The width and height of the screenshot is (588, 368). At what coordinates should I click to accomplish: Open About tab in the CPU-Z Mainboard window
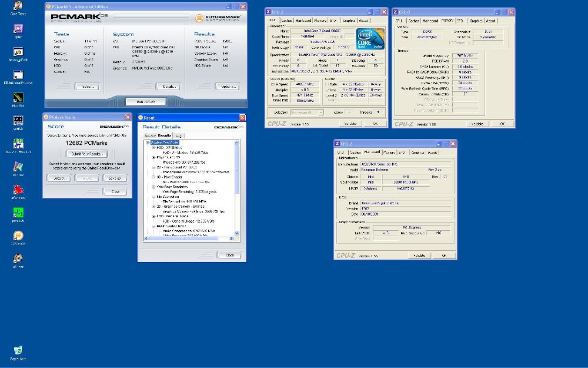(x=432, y=152)
